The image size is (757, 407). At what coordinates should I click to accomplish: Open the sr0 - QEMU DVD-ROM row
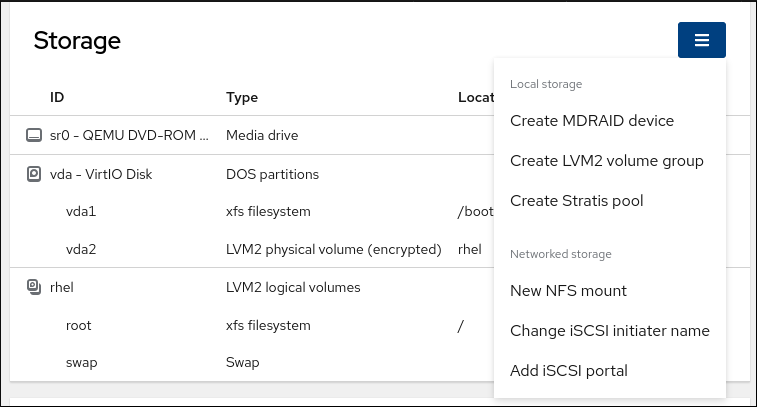point(130,135)
